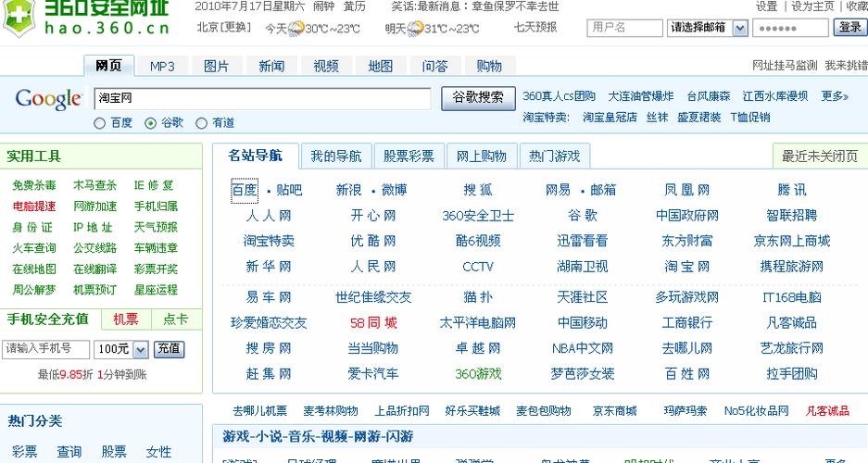
Task: Click the 免费杀毒 tool link
Action: 34,185
